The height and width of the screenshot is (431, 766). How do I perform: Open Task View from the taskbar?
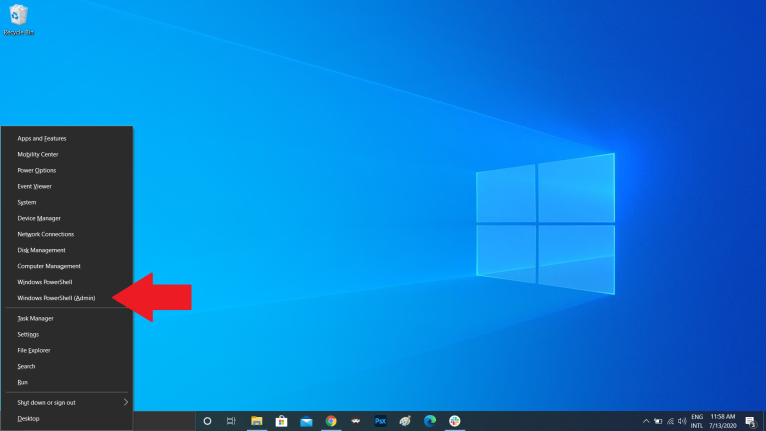click(231, 421)
